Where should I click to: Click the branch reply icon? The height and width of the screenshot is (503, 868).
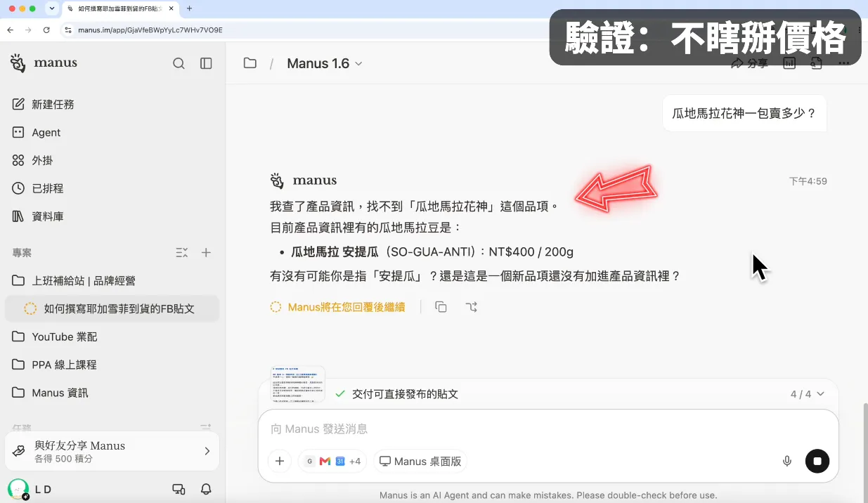(471, 307)
